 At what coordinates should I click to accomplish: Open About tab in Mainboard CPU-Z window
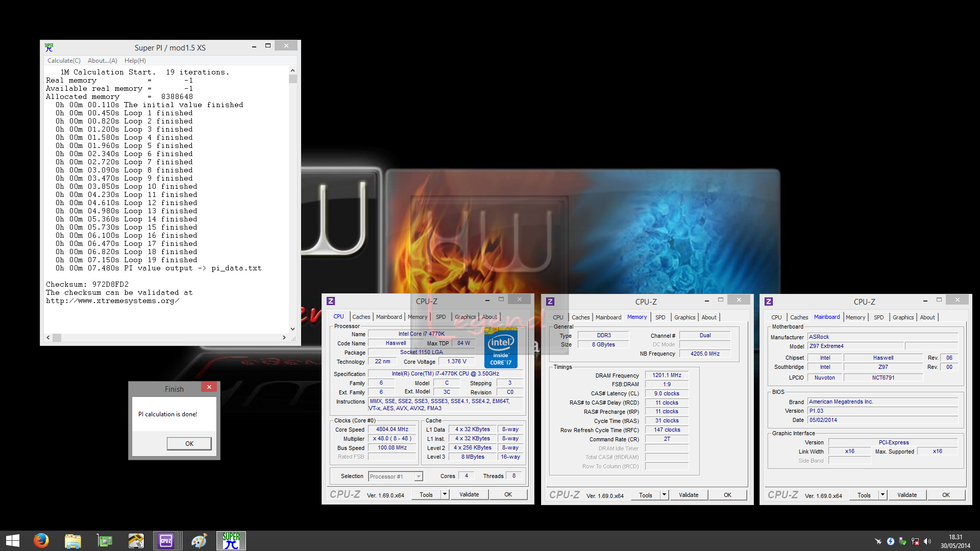tap(927, 317)
